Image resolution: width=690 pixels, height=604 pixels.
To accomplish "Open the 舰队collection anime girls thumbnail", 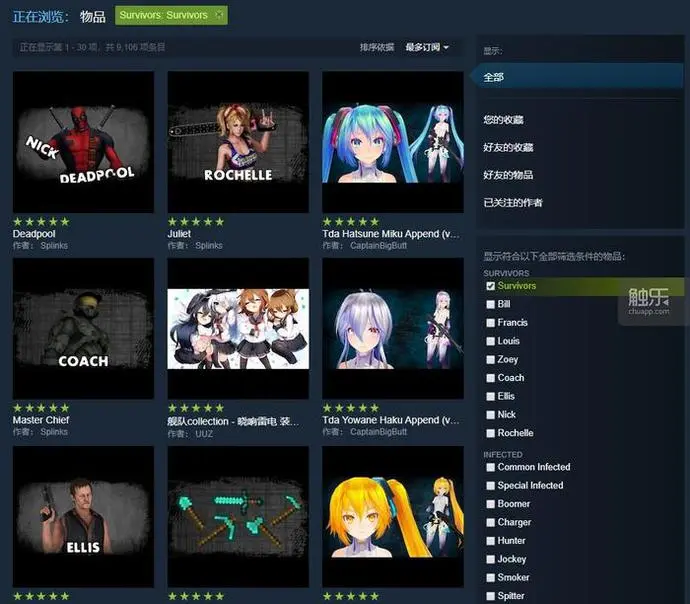I will click(238, 329).
